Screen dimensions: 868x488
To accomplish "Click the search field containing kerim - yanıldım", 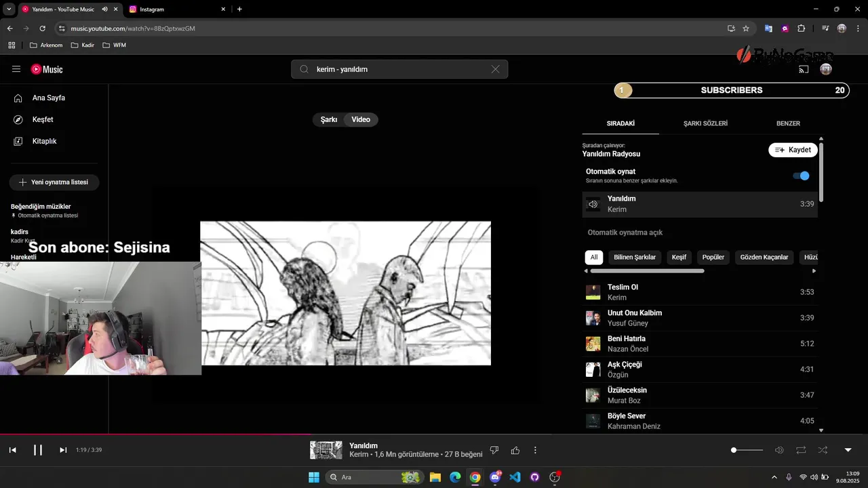I will 399,69.
